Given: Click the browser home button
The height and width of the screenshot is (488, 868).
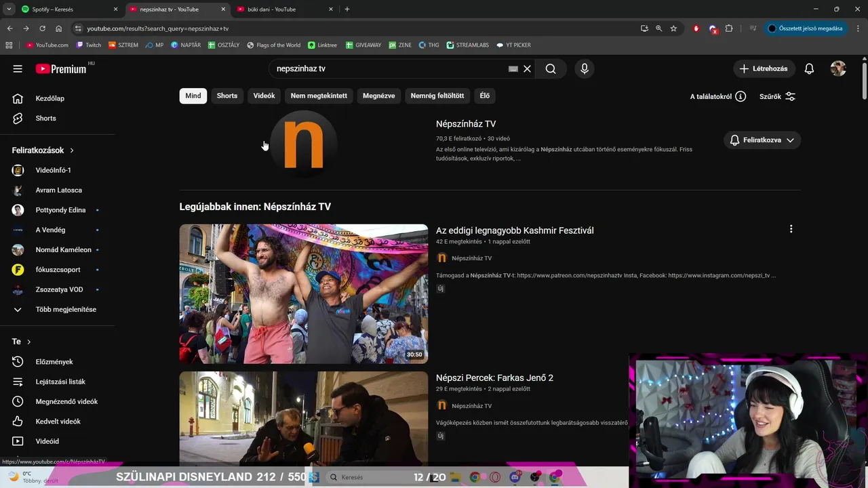Looking at the screenshot, I should tap(58, 28).
